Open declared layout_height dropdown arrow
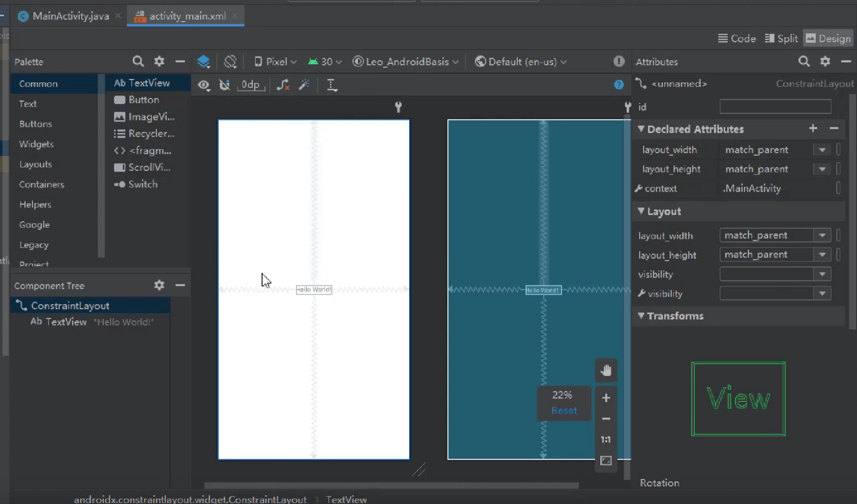 822,169
